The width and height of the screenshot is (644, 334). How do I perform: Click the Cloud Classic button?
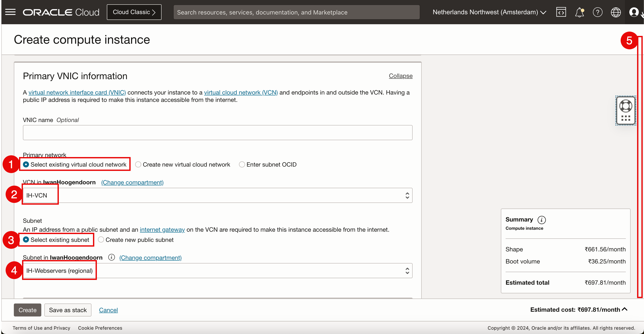point(134,12)
